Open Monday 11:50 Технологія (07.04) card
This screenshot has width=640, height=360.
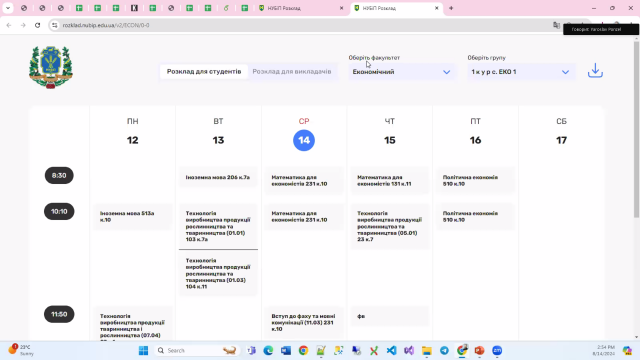(x=133, y=323)
